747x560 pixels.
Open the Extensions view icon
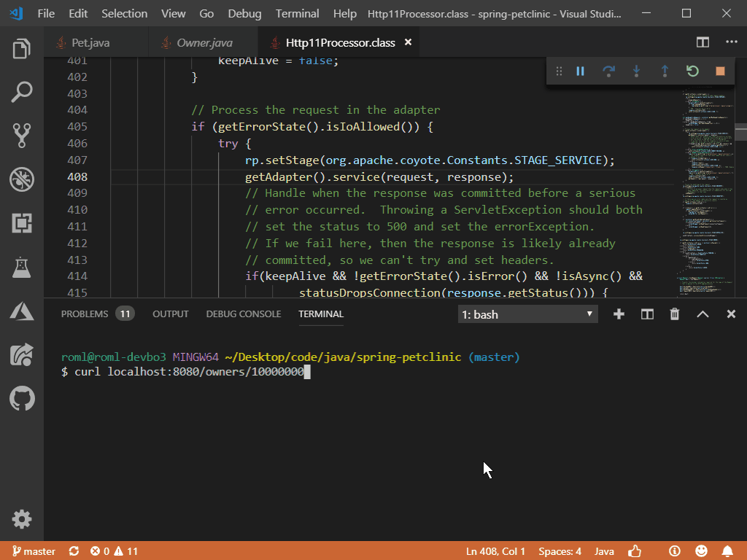(22, 223)
